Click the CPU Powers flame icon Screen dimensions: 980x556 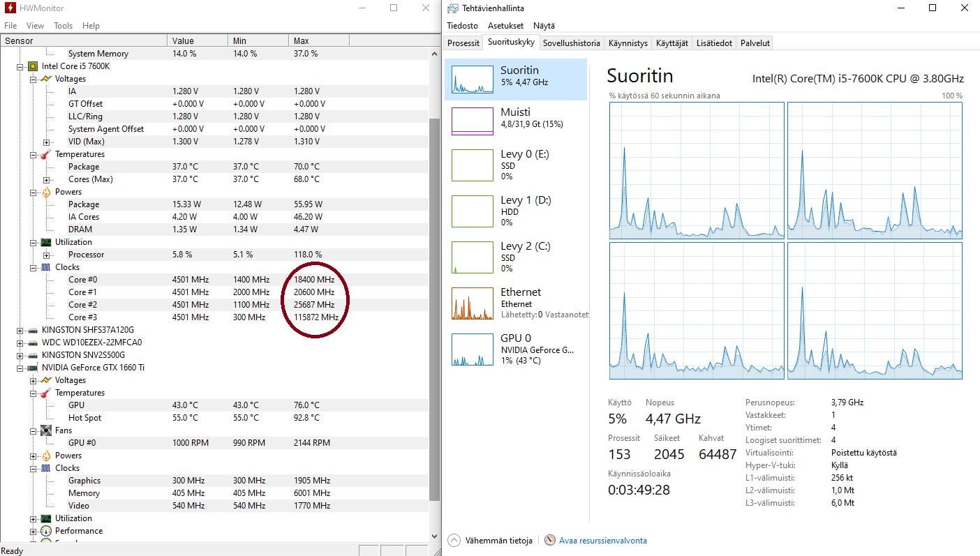[x=45, y=192]
